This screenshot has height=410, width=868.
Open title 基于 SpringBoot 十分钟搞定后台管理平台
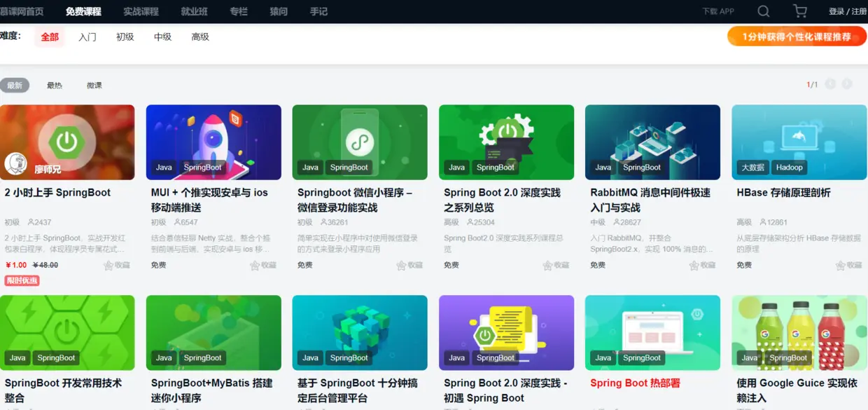pyautogui.click(x=357, y=390)
